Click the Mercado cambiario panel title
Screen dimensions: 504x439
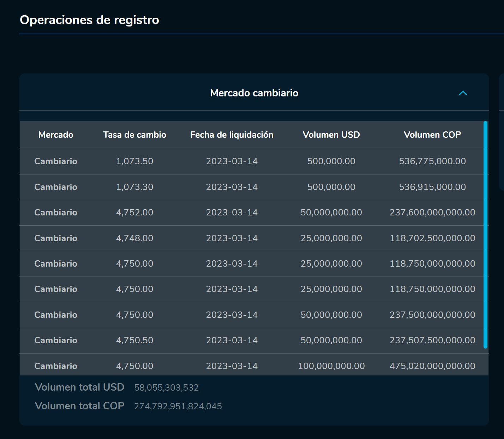pos(254,93)
